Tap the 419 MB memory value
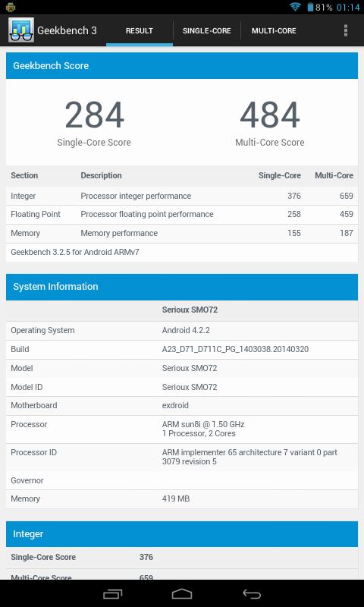 point(176,498)
